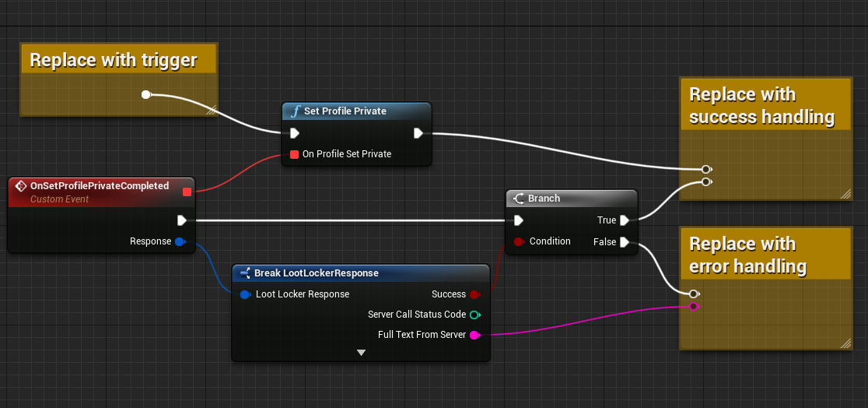Viewport: 868px width, 408px height.
Task: Click the custom event's white execution output pin
Action: [182, 220]
